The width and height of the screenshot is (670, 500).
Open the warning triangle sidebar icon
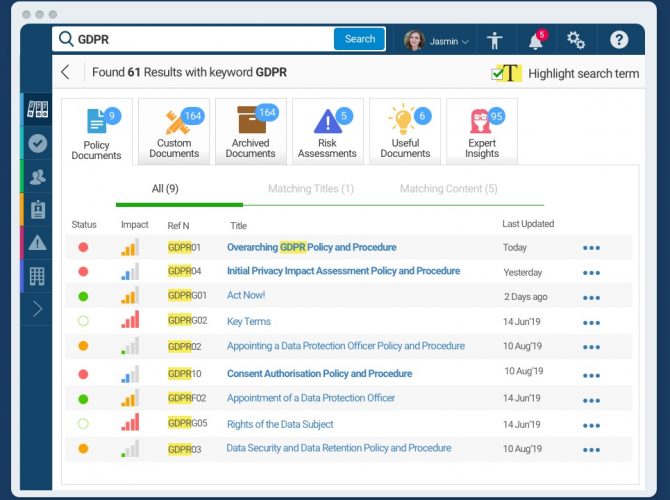tap(37, 242)
